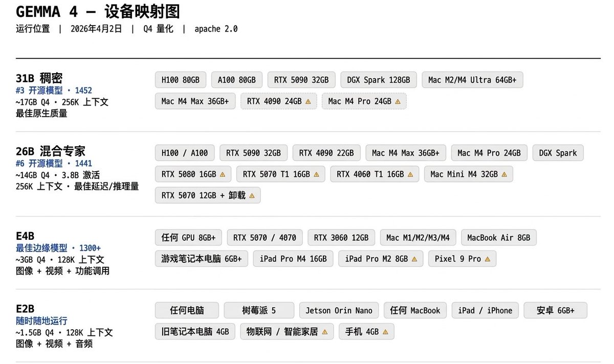Select the 手机 4GB chip
This screenshot has height=364, width=614.
pos(366,332)
